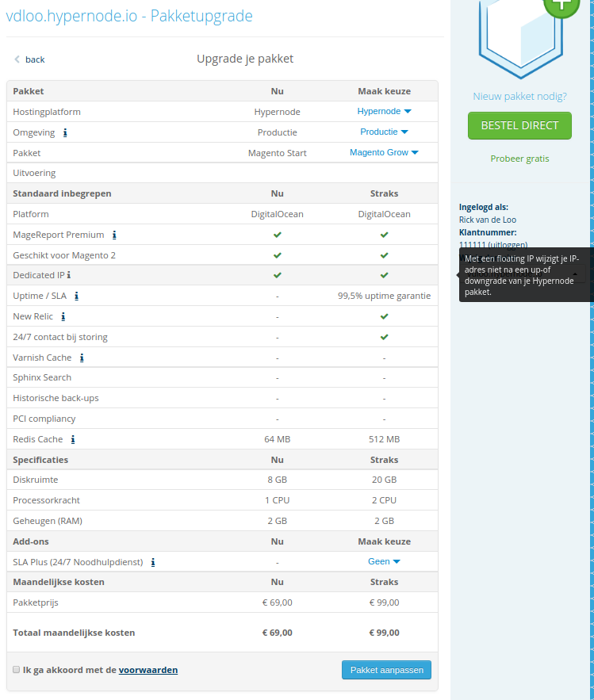
Task: Click the Uitvoering row label
Action: click(x=34, y=173)
